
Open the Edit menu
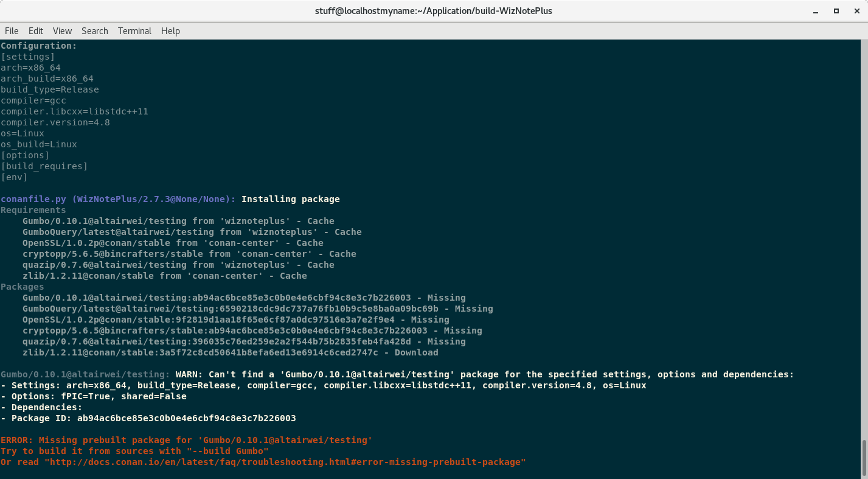coord(36,30)
